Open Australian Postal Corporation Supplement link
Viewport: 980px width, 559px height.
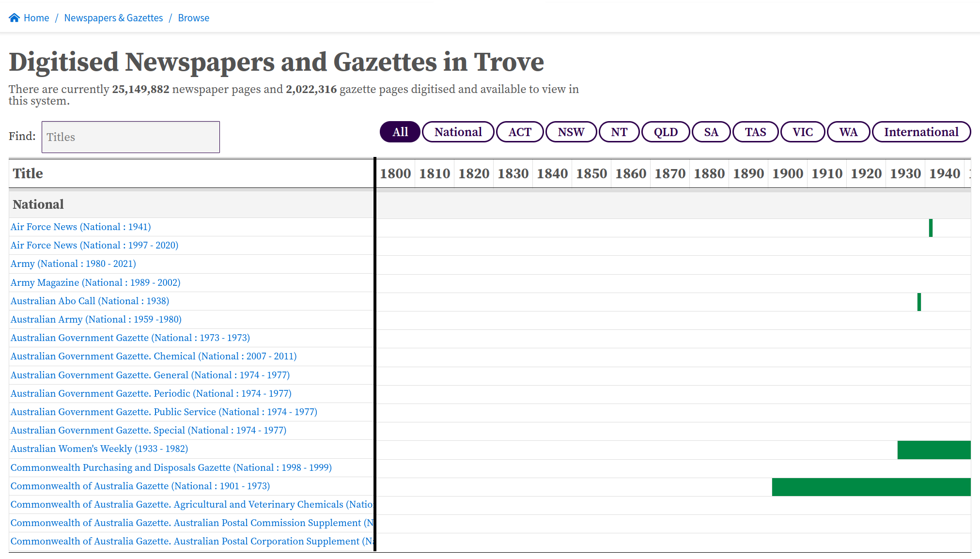pos(192,541)
